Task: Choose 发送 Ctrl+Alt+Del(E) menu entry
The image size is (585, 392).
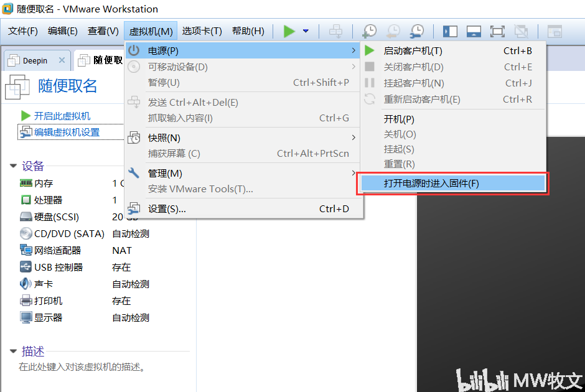Action: 243,102
